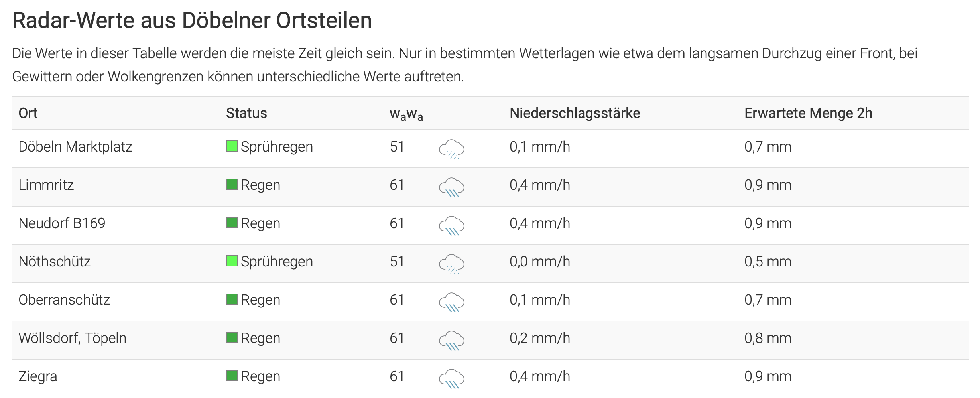980x398 pixels.
Task: Select the Wöllsdorf, Töpeln place name
Action: click(72, 338)
